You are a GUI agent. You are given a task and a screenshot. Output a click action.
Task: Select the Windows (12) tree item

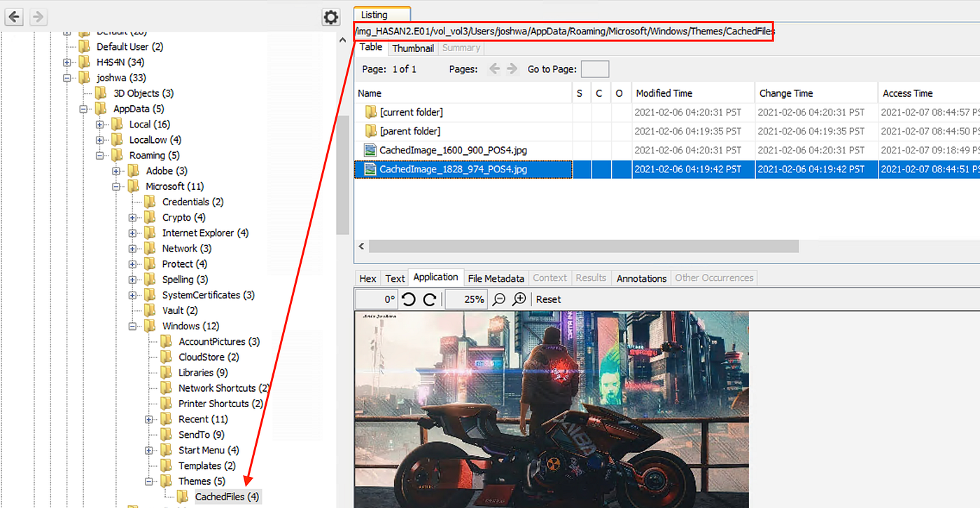(190, 326)
